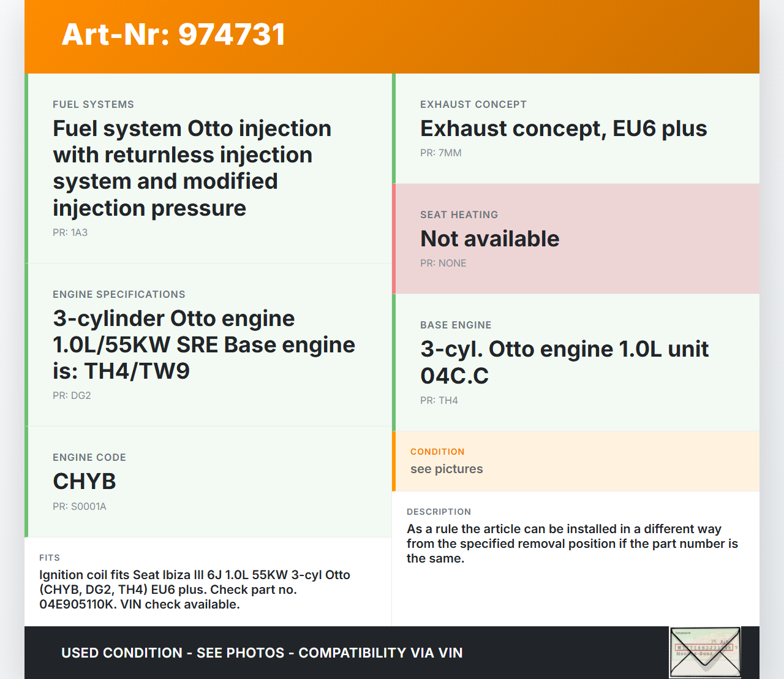This screenshot has height=679, width=784.
Task: Click the Fits ignition coil compatibility text
Action: pyautogui.click(x=195, y=590)
